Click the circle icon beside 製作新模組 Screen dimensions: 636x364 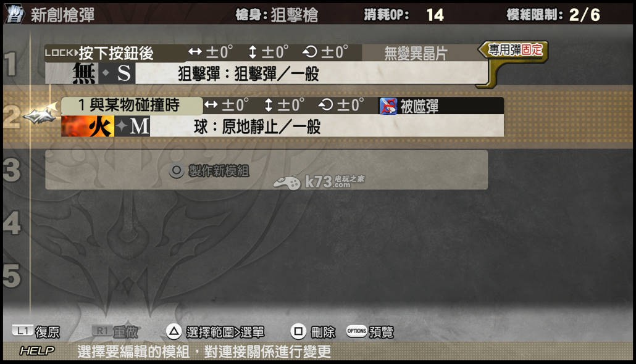(177, 171)
